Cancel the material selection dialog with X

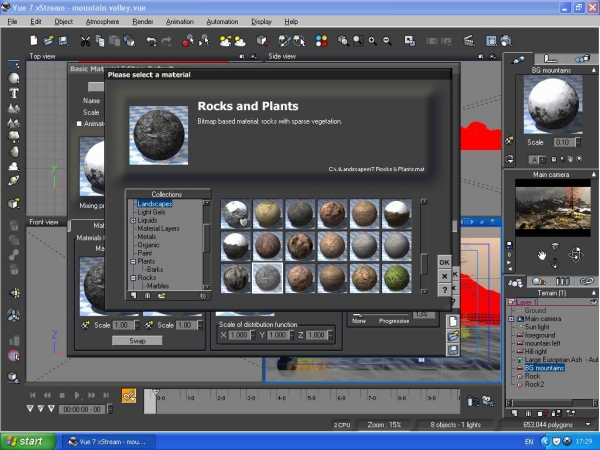(x=444, y=276)
